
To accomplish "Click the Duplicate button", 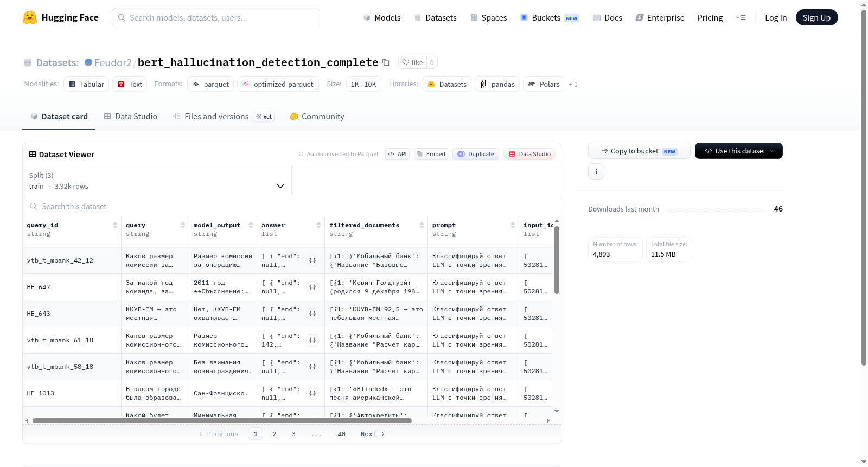I will click(x=475, y=154).
